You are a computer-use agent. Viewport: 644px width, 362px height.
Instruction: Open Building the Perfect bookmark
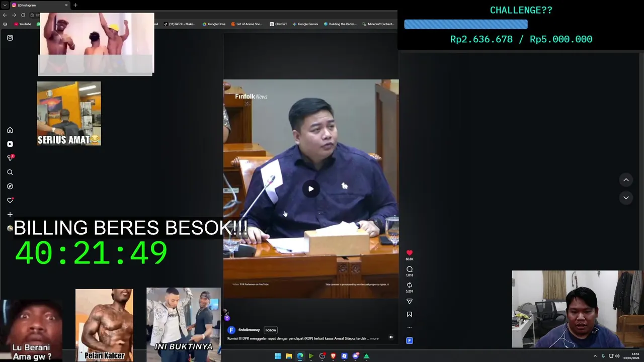tap(340, 24)
